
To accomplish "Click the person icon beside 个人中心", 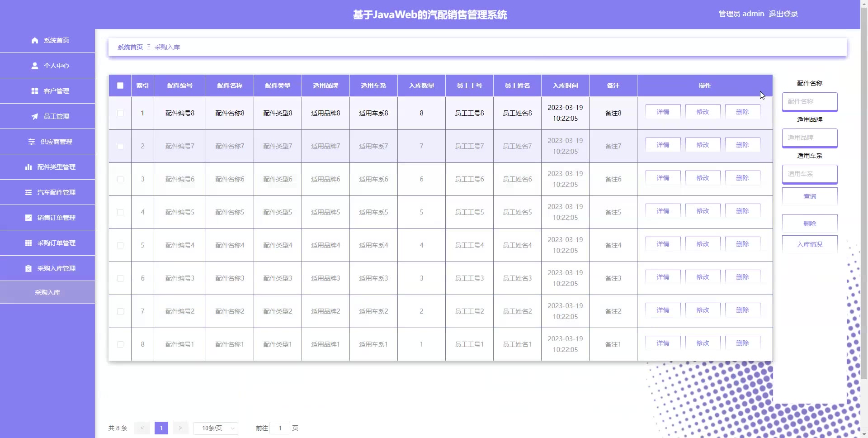I will click(x=35, y=66).
